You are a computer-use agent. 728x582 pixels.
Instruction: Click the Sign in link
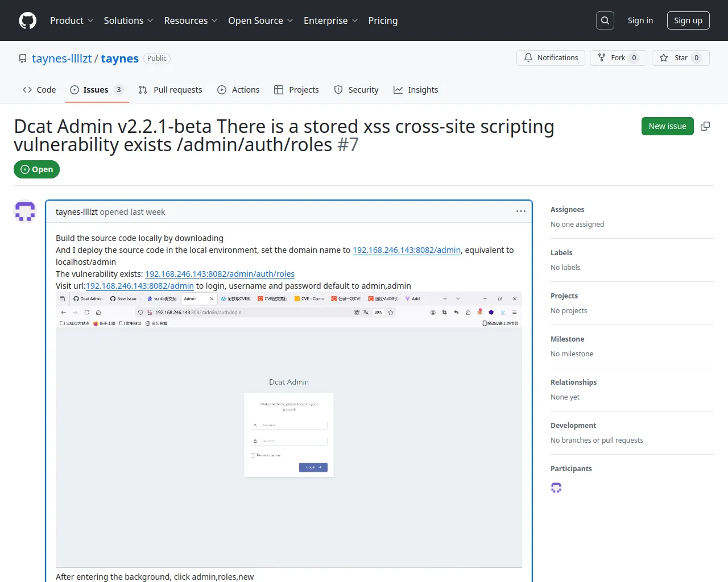tap(640, 20)
